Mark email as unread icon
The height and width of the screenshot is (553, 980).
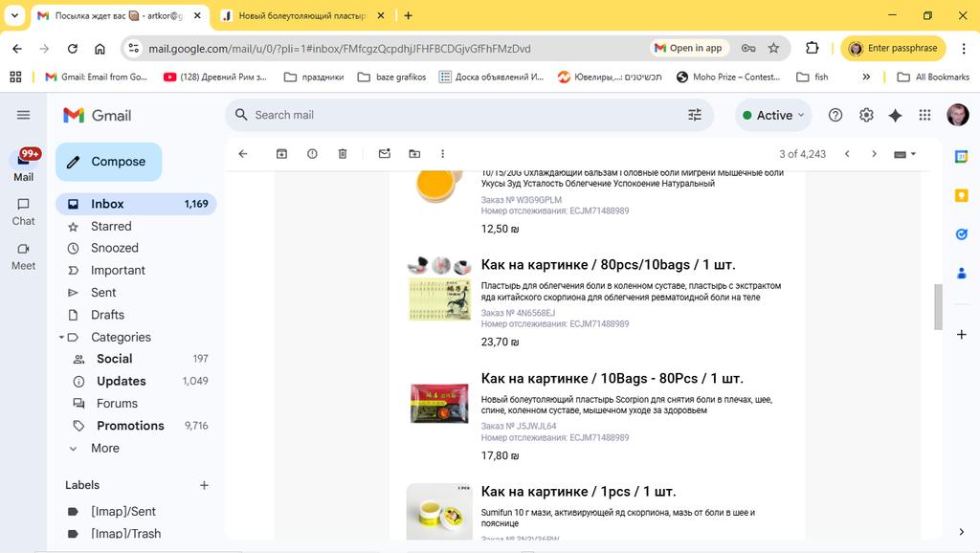(x=384, y=154)
